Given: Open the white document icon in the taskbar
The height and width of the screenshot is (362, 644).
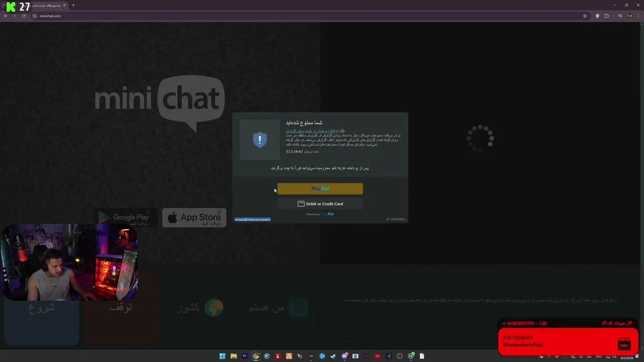Looking at the screenshot, I should coord(422,356).
